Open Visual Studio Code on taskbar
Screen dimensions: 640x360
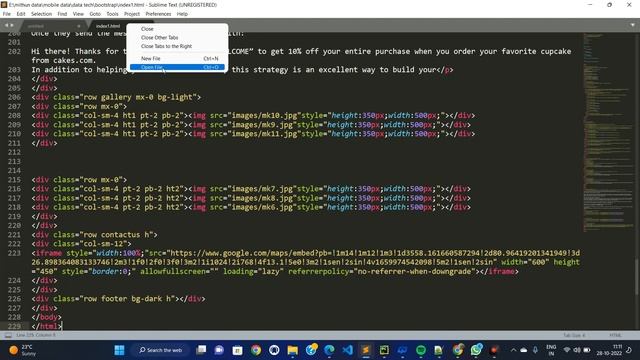click(347, 350)
